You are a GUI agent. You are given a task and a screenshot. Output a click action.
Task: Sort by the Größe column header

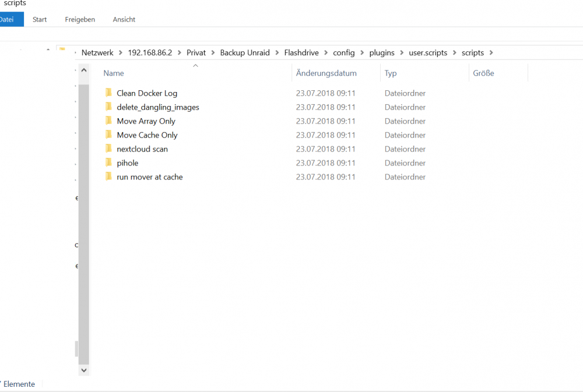point(483,73)
